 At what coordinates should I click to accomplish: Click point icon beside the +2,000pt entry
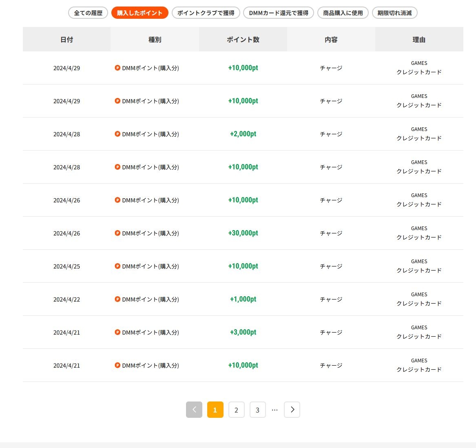click(117, 134)
